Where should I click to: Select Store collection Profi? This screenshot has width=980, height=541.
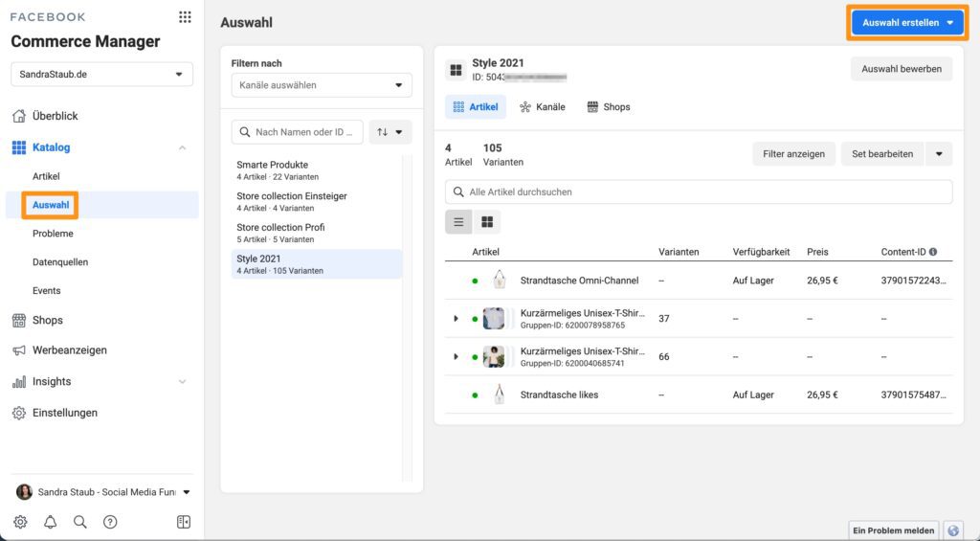317,233
